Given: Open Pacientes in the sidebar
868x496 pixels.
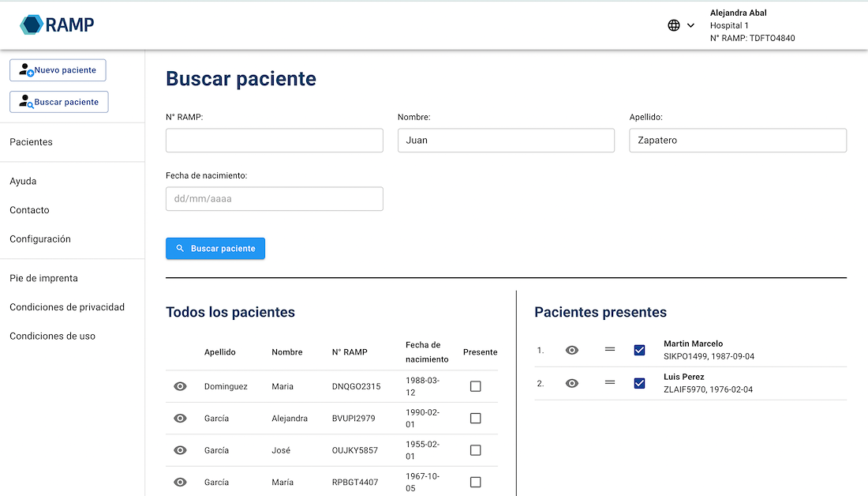Looking at the screenshot, I should (31, 142).
